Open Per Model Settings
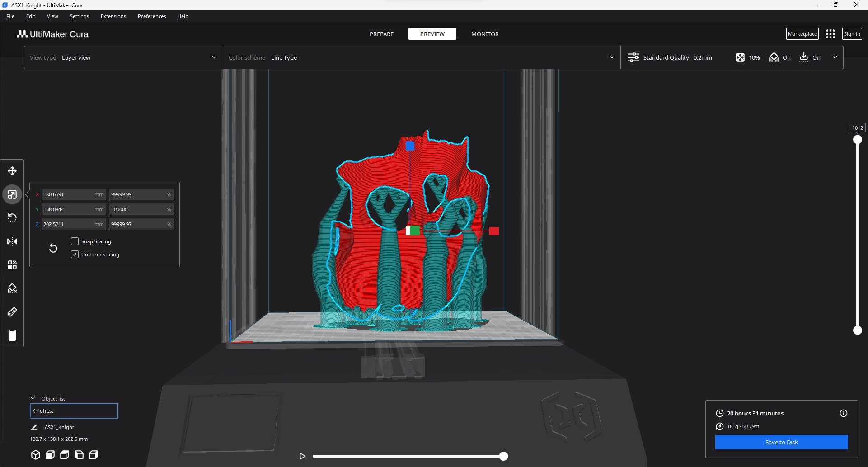The width and height of the screenshot is (868, 467). [x=12, y=265]
